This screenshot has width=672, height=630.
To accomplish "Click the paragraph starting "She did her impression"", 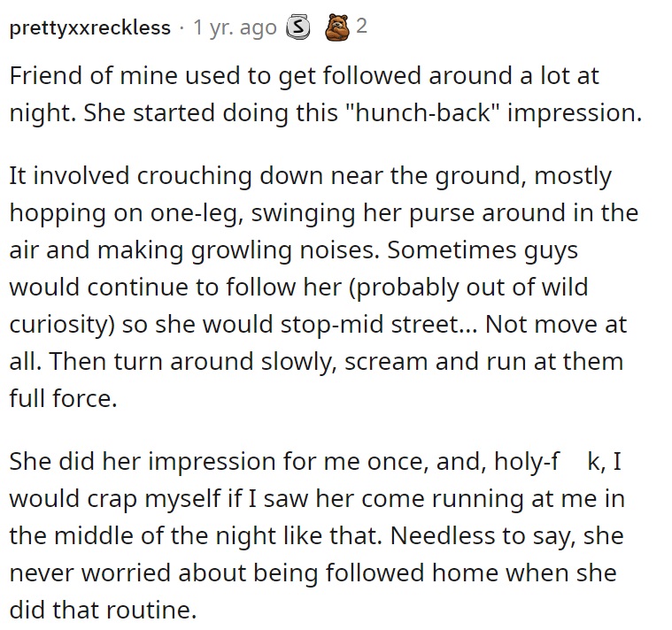I will coord(317,536).
